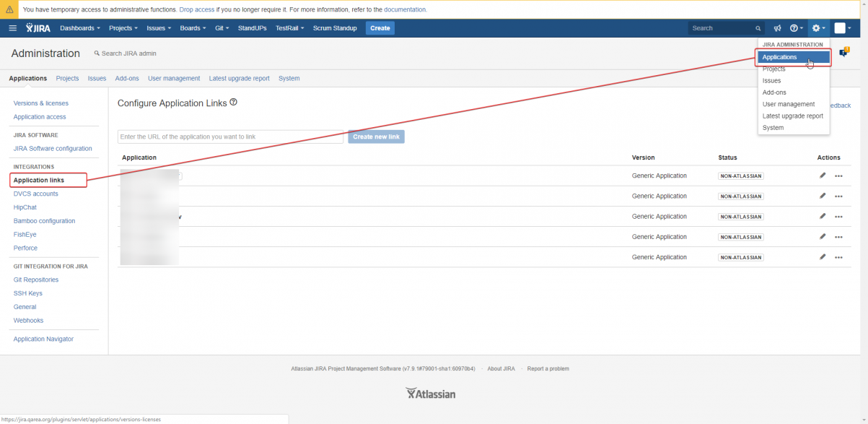The width and height of the screenshot is (868, 424).
Task: Expand the Projects dropdown in top navigation
Action: (x=123, y=28)
